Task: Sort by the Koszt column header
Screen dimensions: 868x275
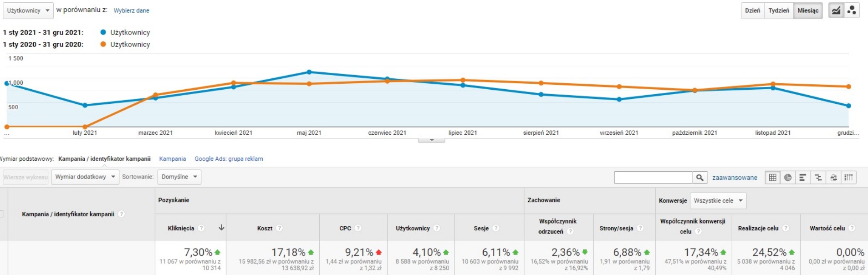Action: (265, 228)
